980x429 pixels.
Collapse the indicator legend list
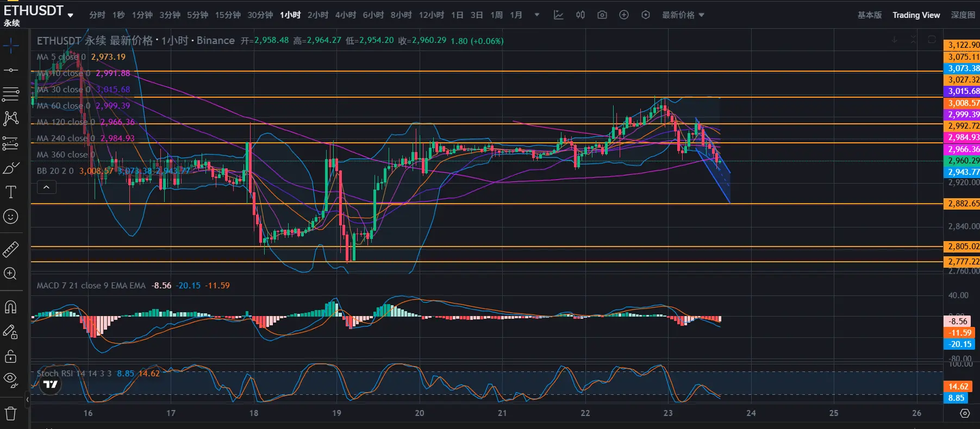47,187
